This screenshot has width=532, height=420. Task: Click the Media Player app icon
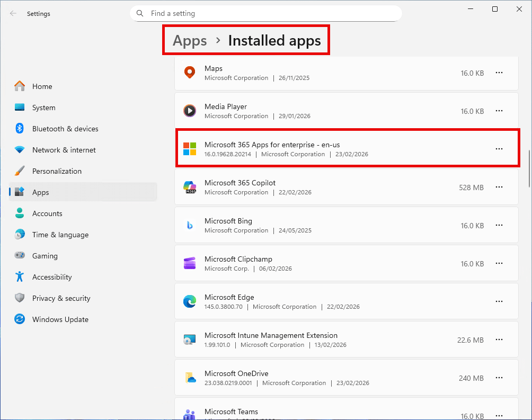click(190, 111)
